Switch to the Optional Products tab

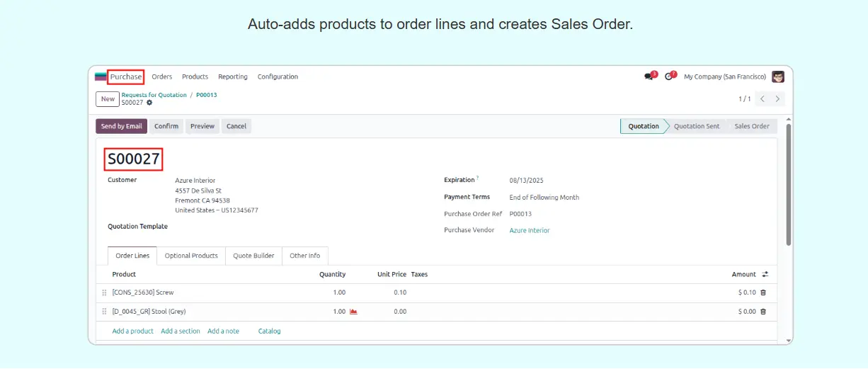pos(191,256)
